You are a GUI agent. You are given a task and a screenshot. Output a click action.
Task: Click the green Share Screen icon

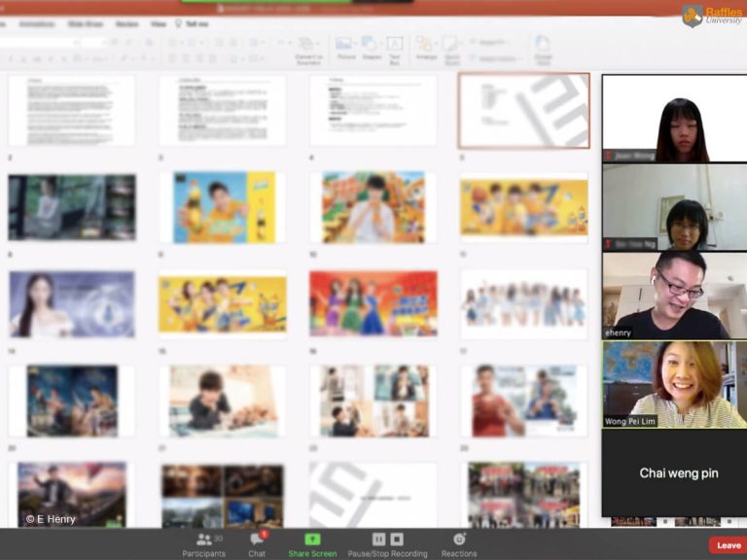click(312, 540)
